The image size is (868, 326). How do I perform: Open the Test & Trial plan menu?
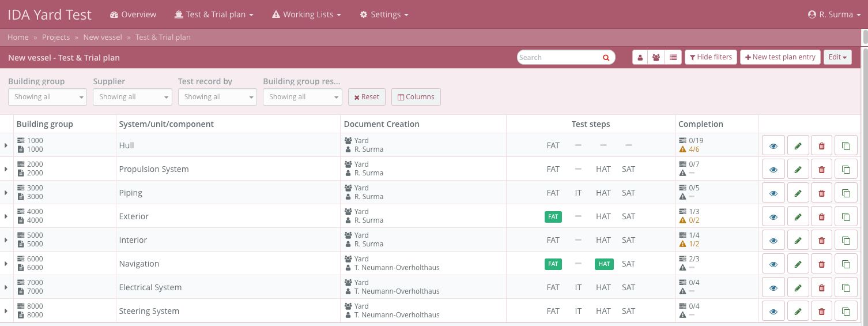tap(214, 14)
